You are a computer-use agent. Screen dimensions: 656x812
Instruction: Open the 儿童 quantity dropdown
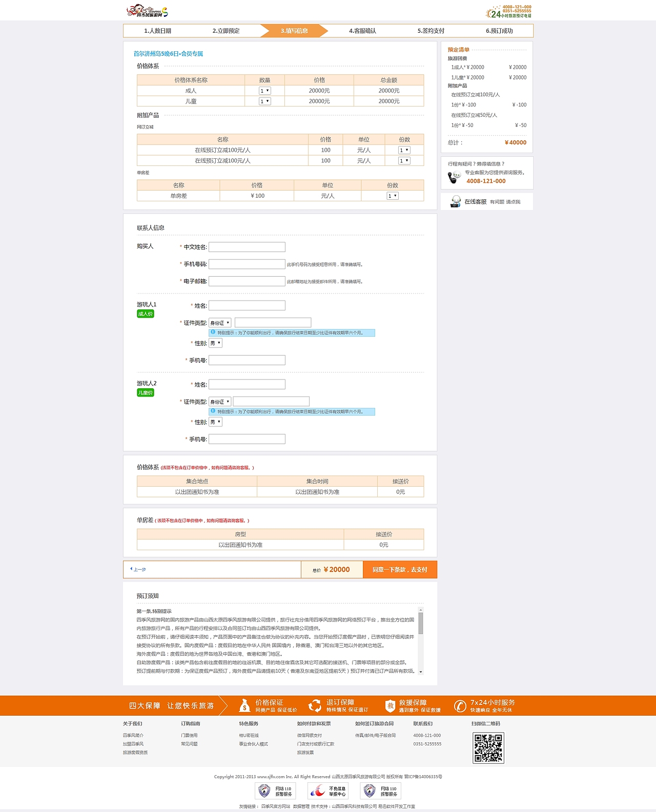click(265, 101)
